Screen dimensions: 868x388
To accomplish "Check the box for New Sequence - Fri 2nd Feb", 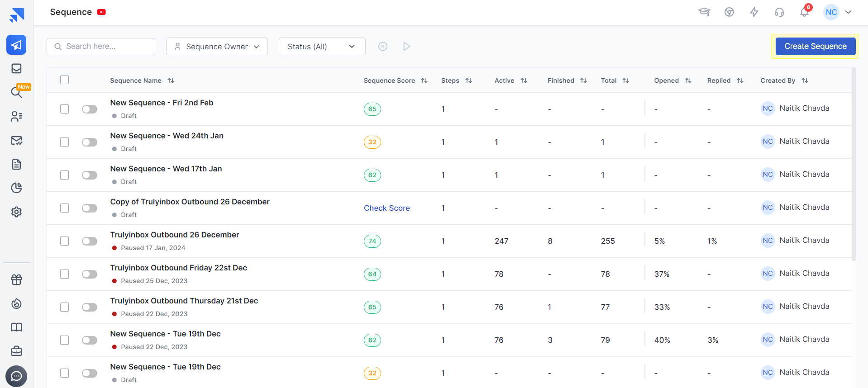I will coord(65,109).
